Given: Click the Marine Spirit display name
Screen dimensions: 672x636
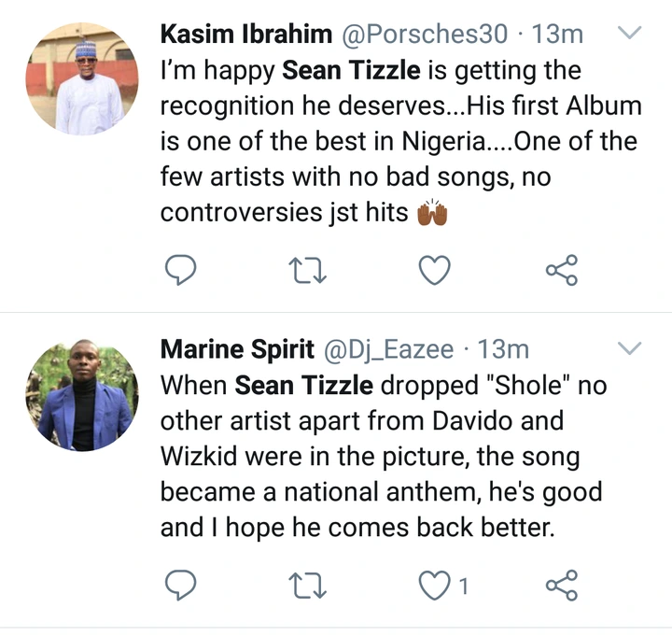Looking at the screenshot, I should (x=237, y=349).
